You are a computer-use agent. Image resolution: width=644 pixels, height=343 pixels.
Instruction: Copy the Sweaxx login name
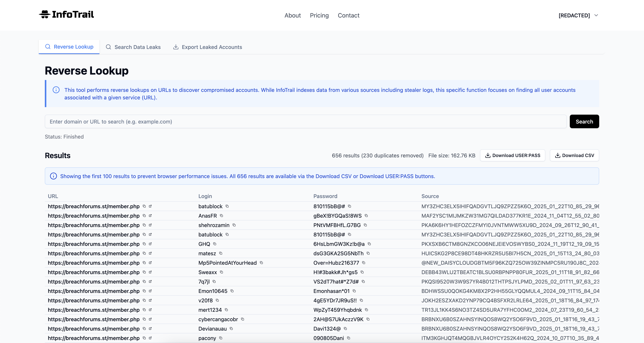[x=221, y=272]
